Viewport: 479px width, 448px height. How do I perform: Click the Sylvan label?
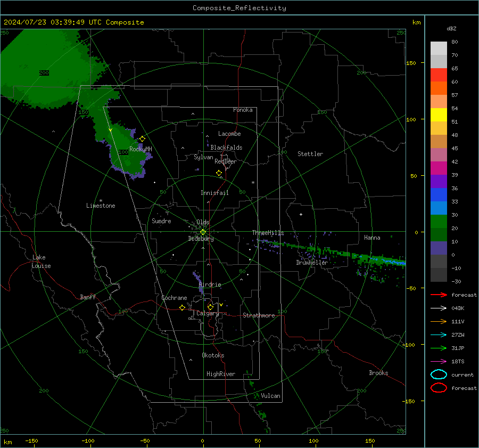(203, 157)
